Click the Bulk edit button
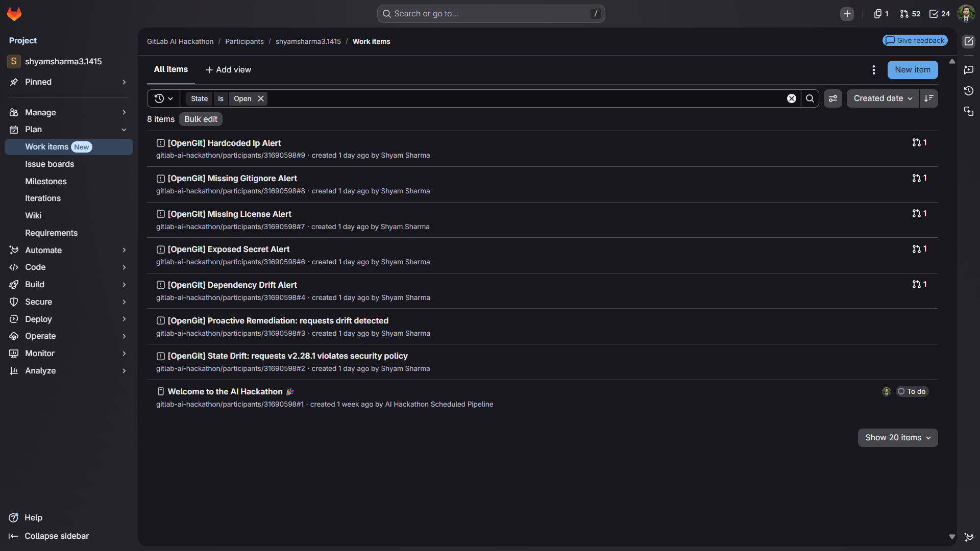 pyautogui.click(x=201, y=119)
